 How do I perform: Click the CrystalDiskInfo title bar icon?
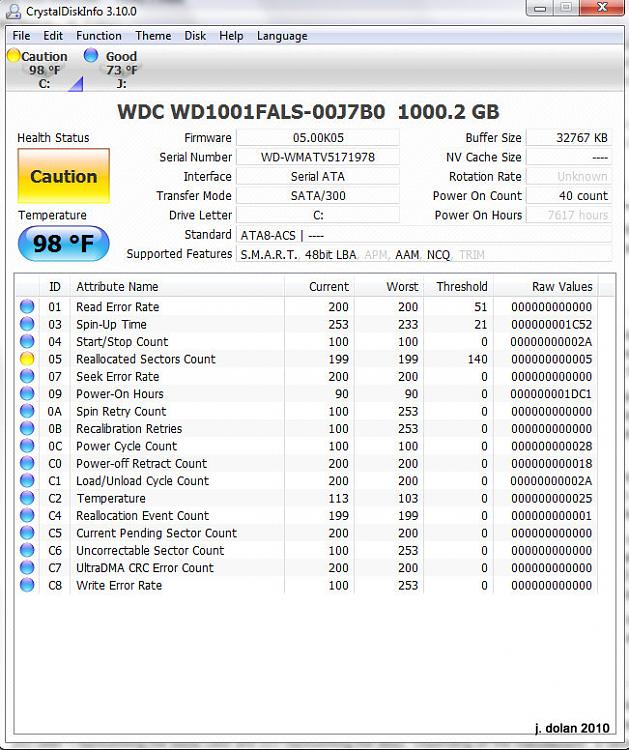(13, 11)
